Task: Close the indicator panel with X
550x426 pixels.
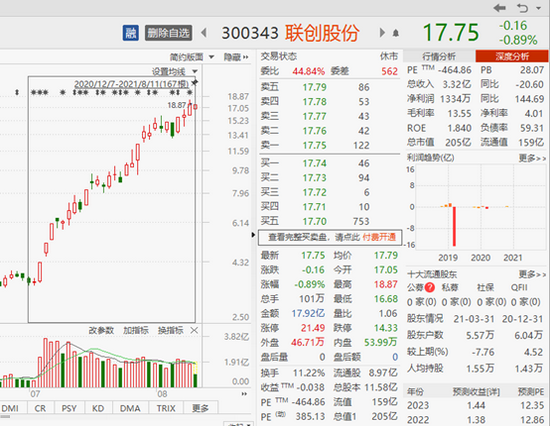Action: tap(194, 330)
